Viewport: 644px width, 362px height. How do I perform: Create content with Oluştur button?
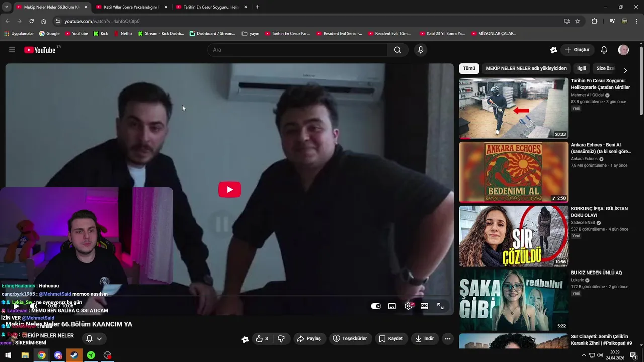click(577, 50)
